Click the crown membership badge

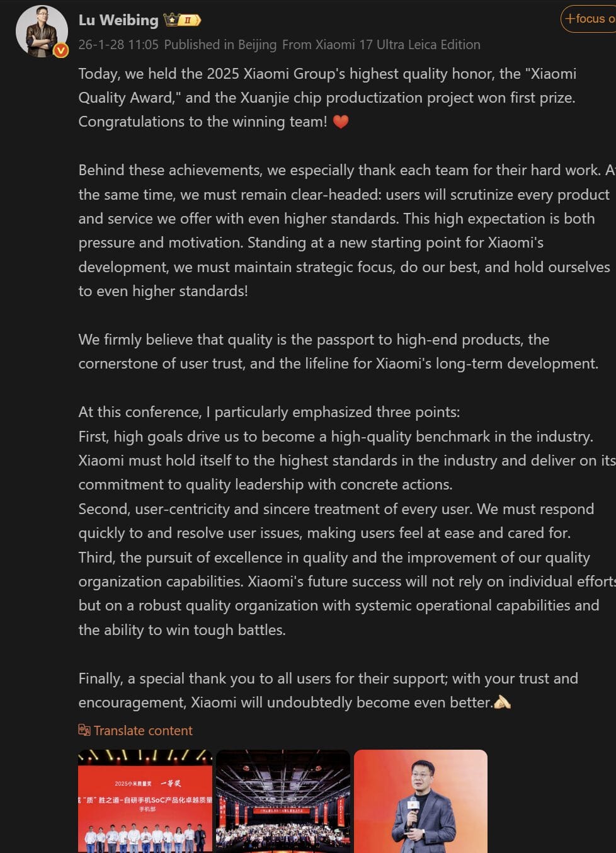click(182, 20)
